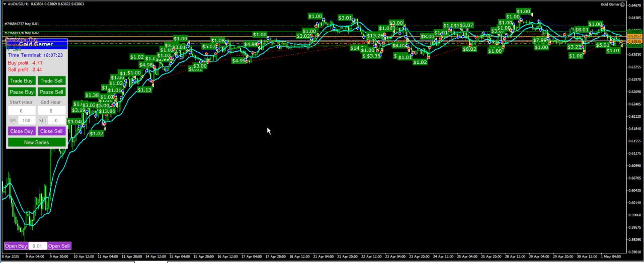Click the Time Terminal clock text
The image size is (644, 263).
click(35, 55)
